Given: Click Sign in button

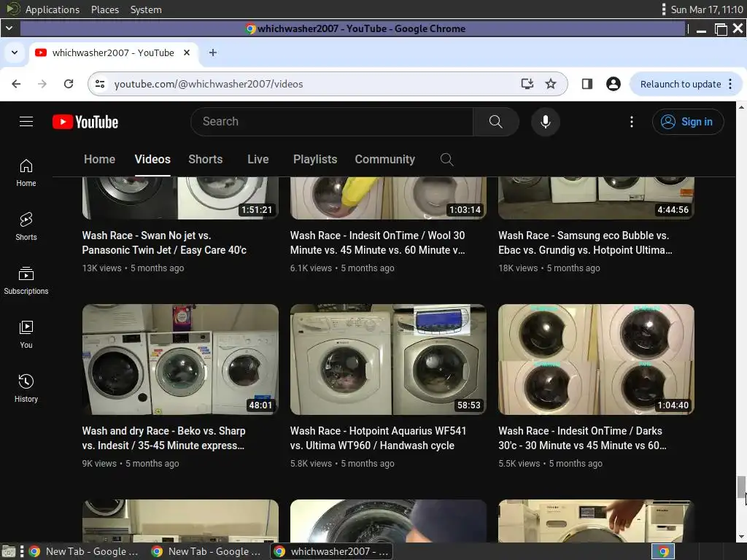Looking at the screenshot, I should [x=688, y=122].
